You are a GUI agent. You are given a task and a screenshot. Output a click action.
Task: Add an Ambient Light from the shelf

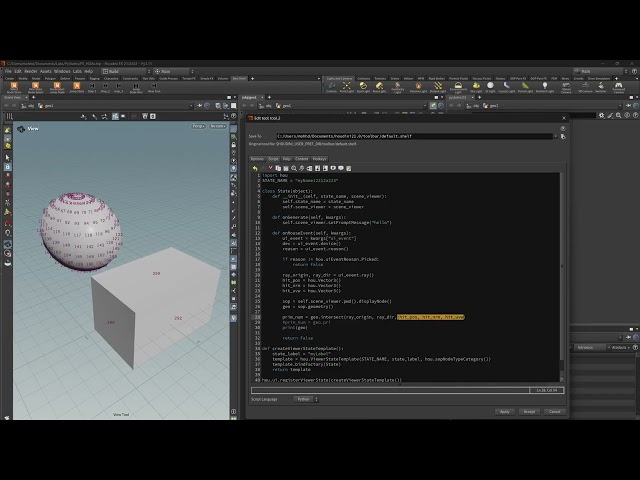coord(544,87)
